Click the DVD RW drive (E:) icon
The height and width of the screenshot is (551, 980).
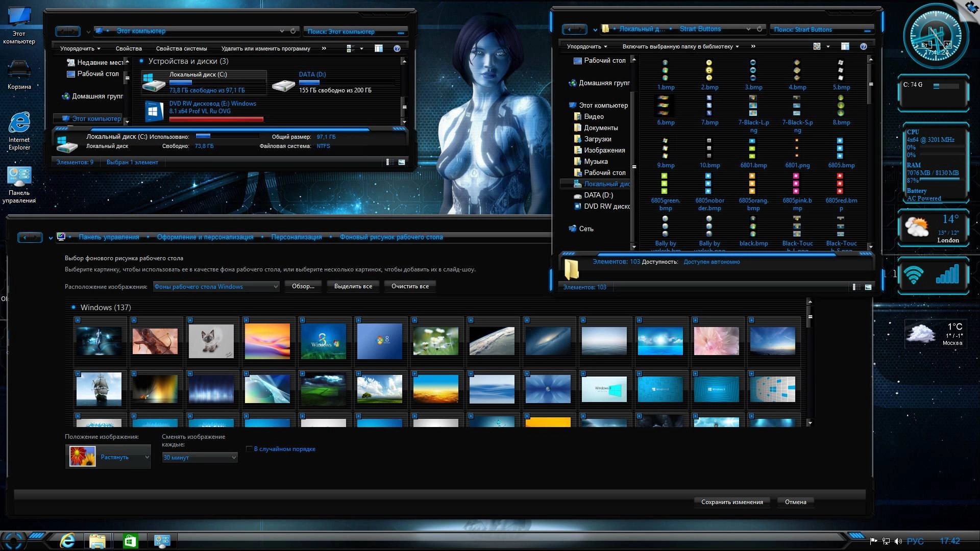pos(154,111)
